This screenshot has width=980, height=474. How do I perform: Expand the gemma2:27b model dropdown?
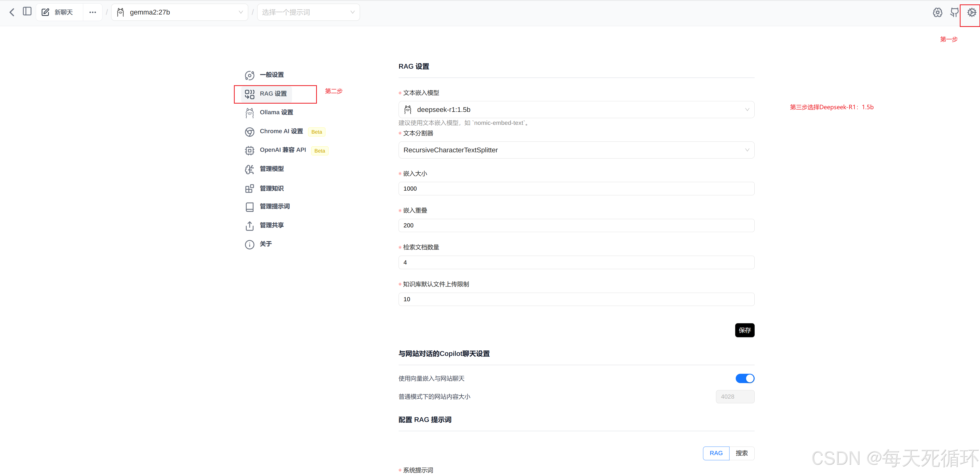point(179,12)
